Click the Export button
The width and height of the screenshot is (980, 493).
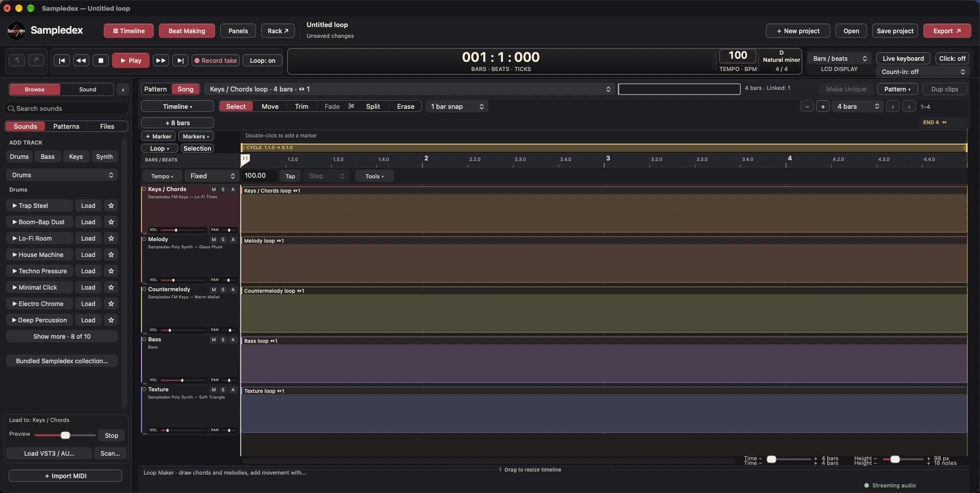tap(947, 31)
